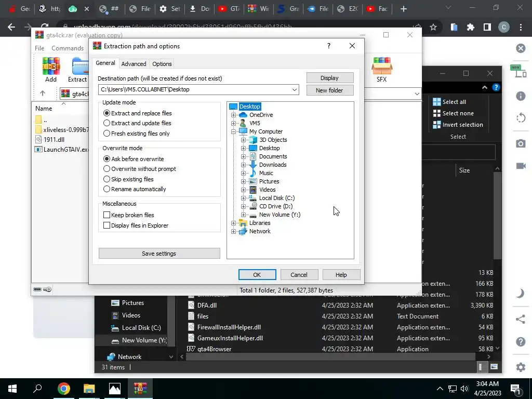Confirm extraction with OK button
The image size is (532, 399).
(257, 275)
